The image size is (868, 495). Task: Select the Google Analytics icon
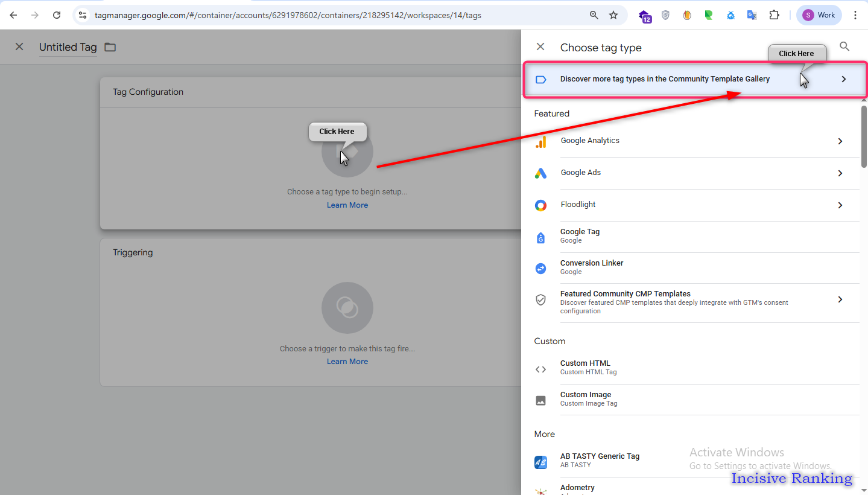(x=540, y=142)
